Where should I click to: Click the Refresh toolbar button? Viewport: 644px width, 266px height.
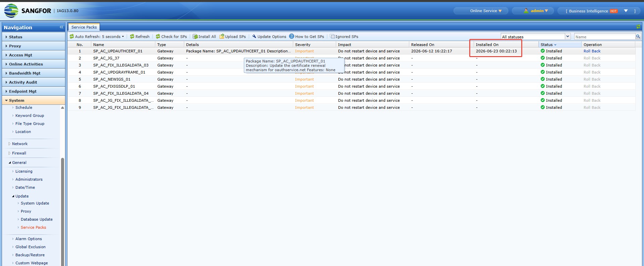click(140, 37)
